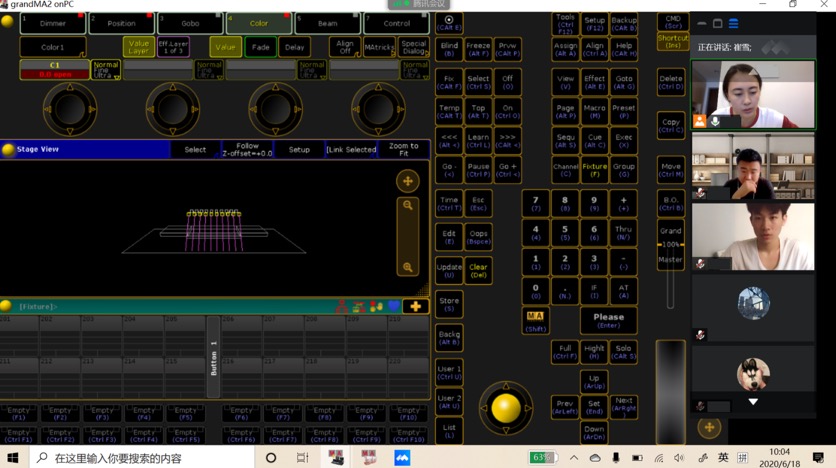Switch to the Gobo preset tab
Viewport: 836px width, 468px height.
190,23
